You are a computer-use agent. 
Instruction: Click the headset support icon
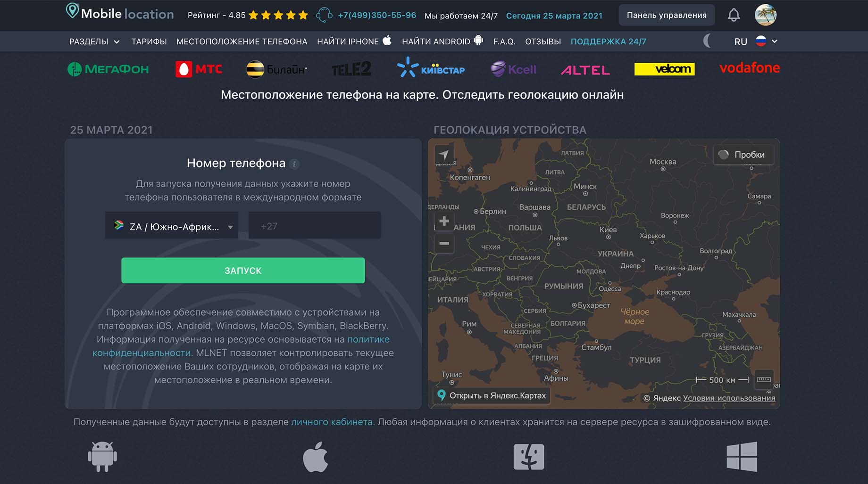click(324, 15)
